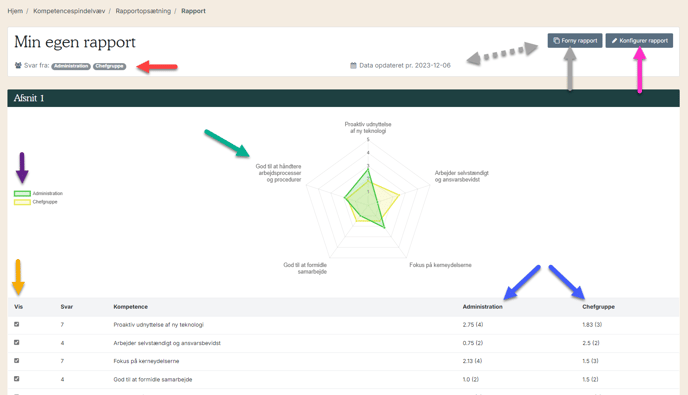This screenshot has width=688, height=395.
Task: Click the pencil icon on Konfigurer rapport
Action: [x=615, y=40]
